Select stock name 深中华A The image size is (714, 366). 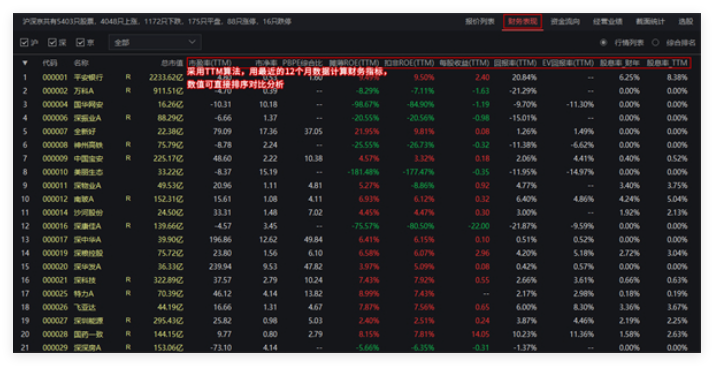(87, 239)
